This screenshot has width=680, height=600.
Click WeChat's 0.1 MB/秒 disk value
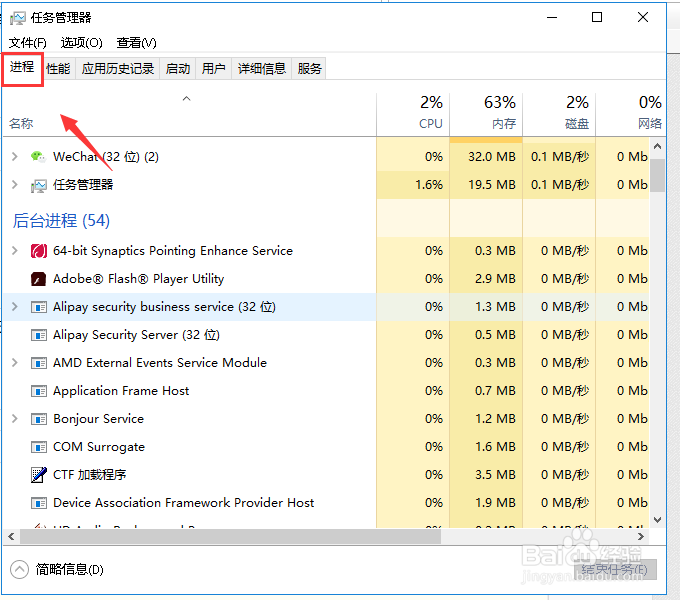(x=560, y=157)
